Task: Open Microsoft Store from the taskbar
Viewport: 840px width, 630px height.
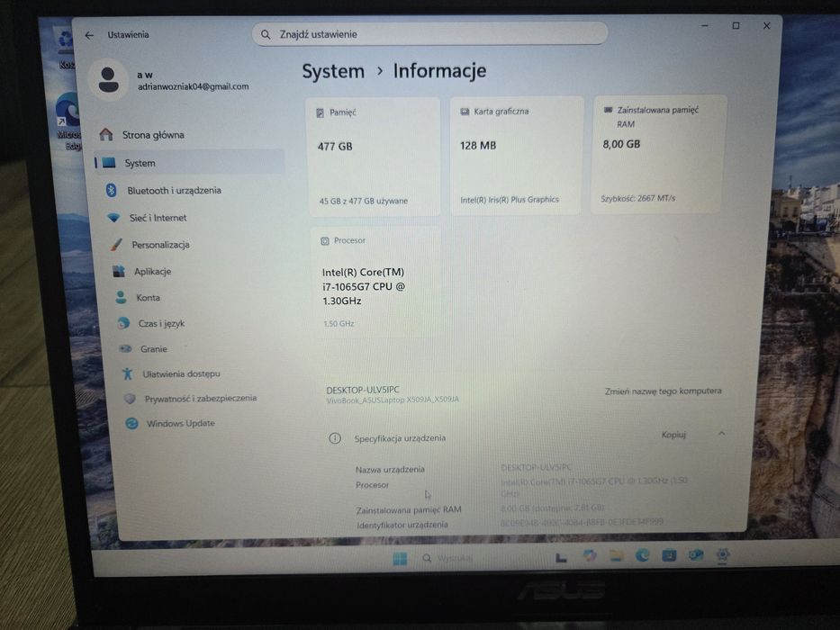Action: point(669,555)
